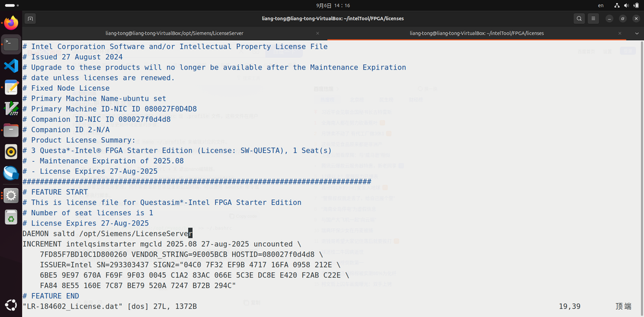Click the row of # separator characters

[x=197, y=182]
